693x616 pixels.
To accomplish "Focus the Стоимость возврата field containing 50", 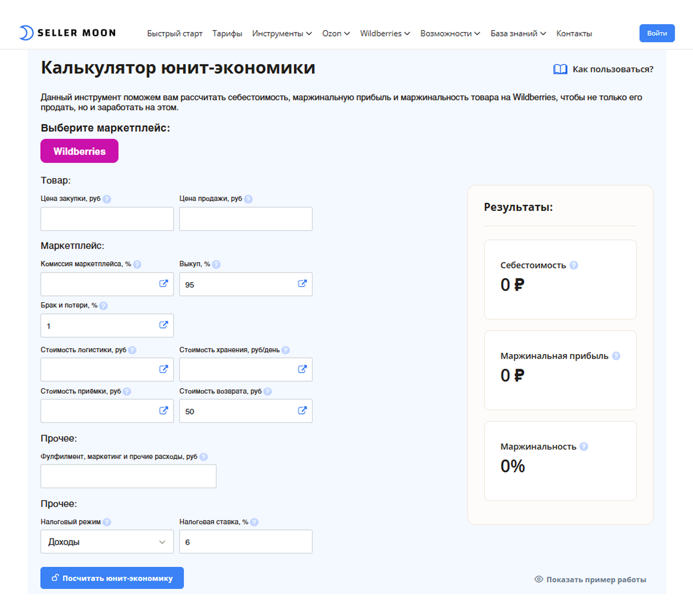I will point(246,411).
